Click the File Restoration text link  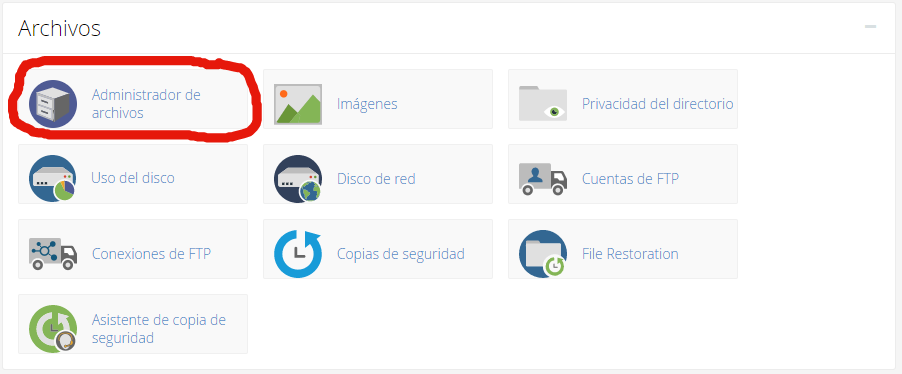pos(630,254)
